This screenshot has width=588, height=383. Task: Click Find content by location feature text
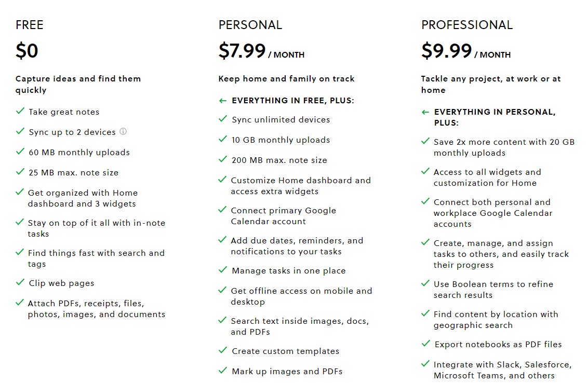496,320
